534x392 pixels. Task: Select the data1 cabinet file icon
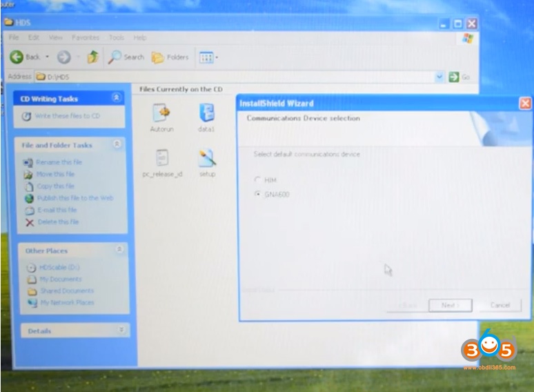207,112
